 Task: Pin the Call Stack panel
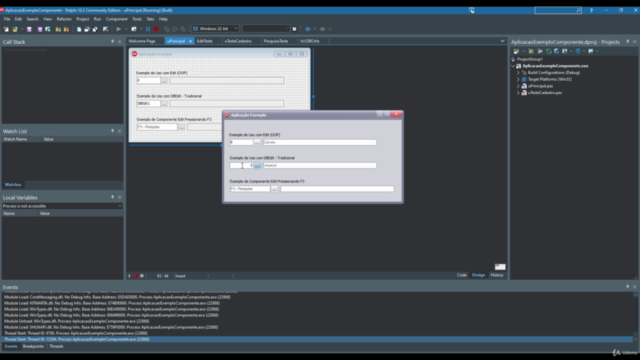[113, 42]
